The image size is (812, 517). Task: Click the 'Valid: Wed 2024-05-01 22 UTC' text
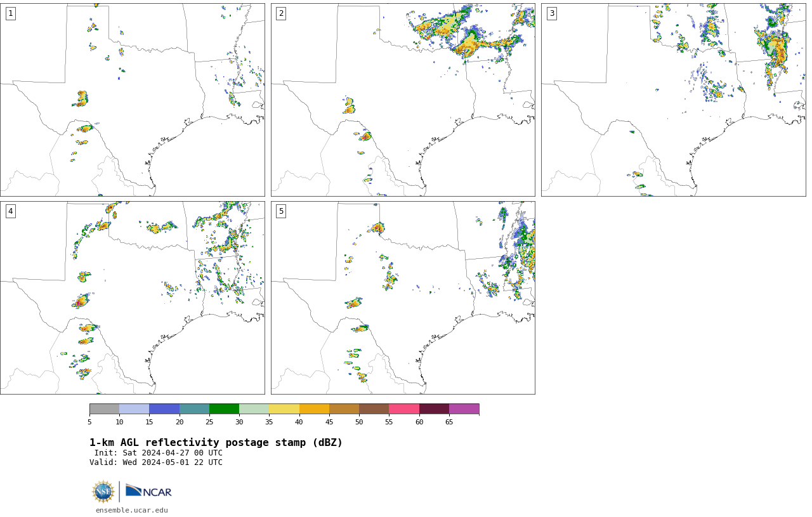coord(156,462)
